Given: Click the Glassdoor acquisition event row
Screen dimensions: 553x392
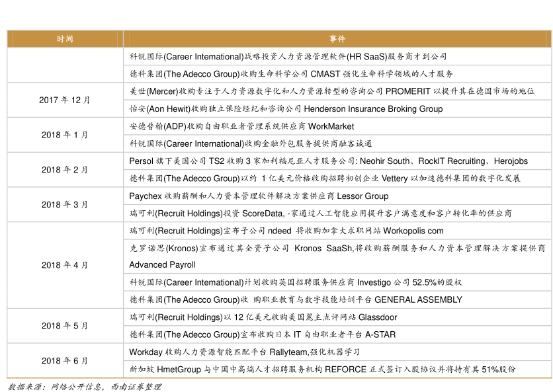Looking at the screenshot, I should pyautogui.click(x=263, y=317).
